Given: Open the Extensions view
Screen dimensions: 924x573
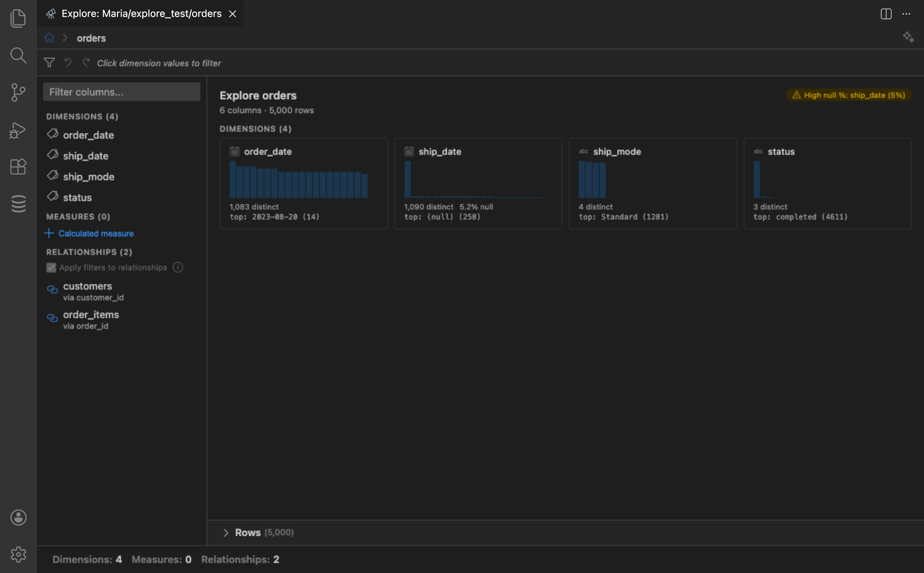Looking at the screenshot, I should (18, 167).
